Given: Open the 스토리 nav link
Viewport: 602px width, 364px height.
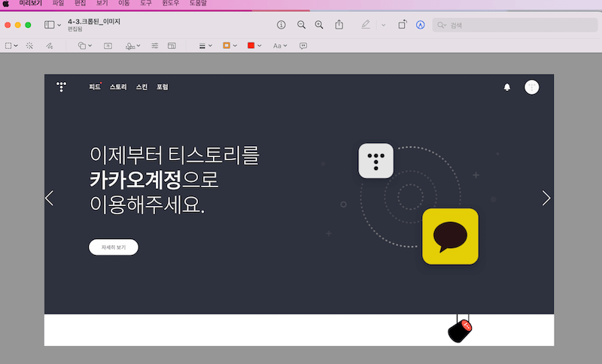Looking at the screenshot, I should [x=118, y=87].
